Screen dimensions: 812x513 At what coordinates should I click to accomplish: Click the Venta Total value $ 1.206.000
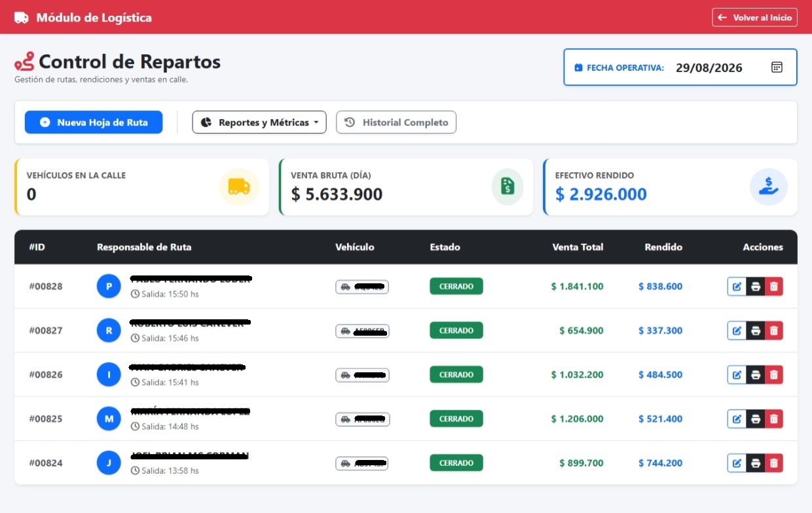577,419
